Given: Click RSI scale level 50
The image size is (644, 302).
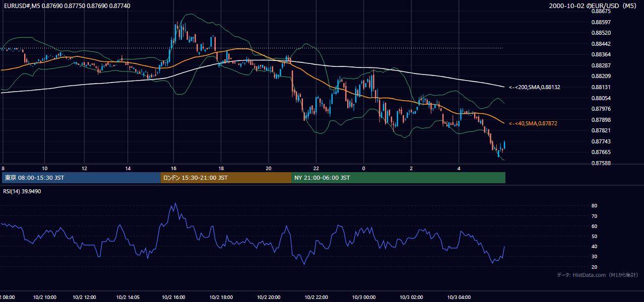Looking at the screenshot, I should (594, 236).
